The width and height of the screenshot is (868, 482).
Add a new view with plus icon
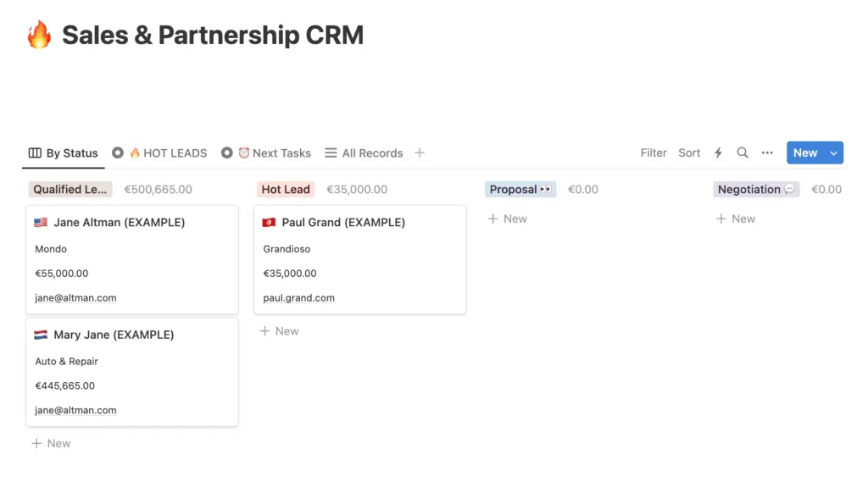[420, 152]
